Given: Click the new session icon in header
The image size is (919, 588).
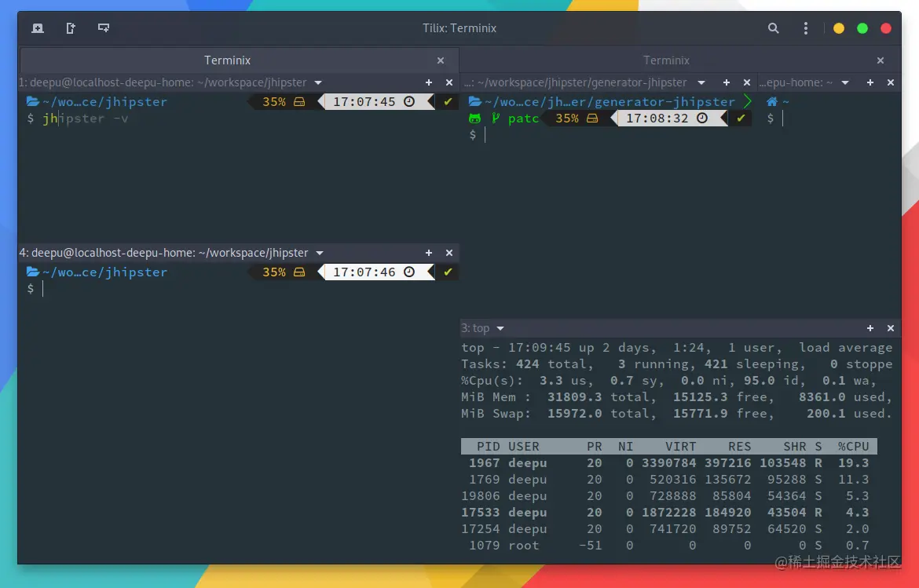Looking at the screenshot, I should point(38,28).
